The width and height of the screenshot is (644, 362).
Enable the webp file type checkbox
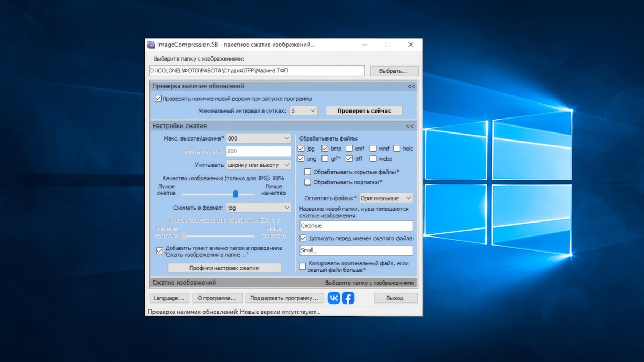click(373, 159)
